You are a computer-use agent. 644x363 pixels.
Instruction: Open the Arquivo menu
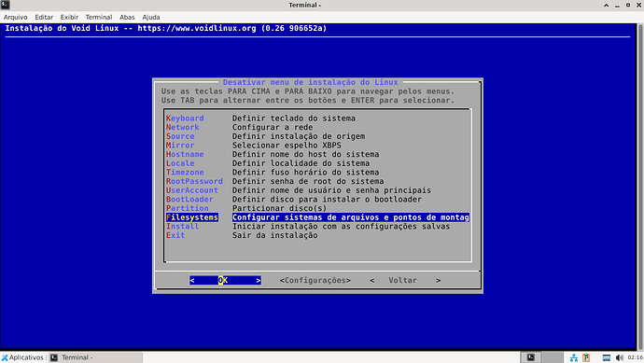click(x=16, y=17)
